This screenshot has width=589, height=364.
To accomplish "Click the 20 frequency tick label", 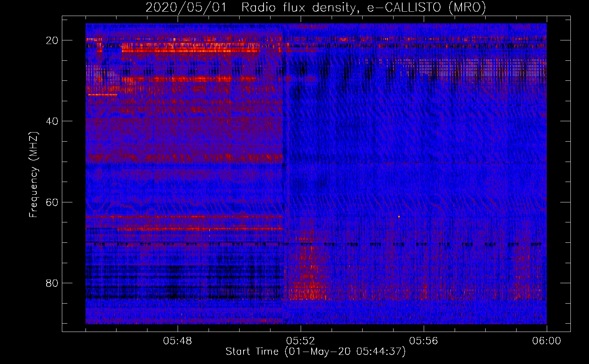I will click(52, 40).
